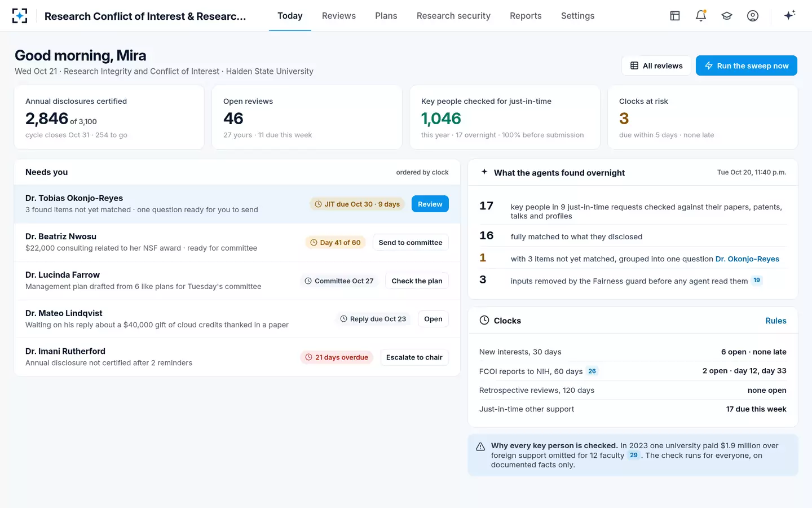Open the Reports tab
Image resolution: width=812 pixels, height=508 pixels.
pyautogui.click(x=526, y=16)
